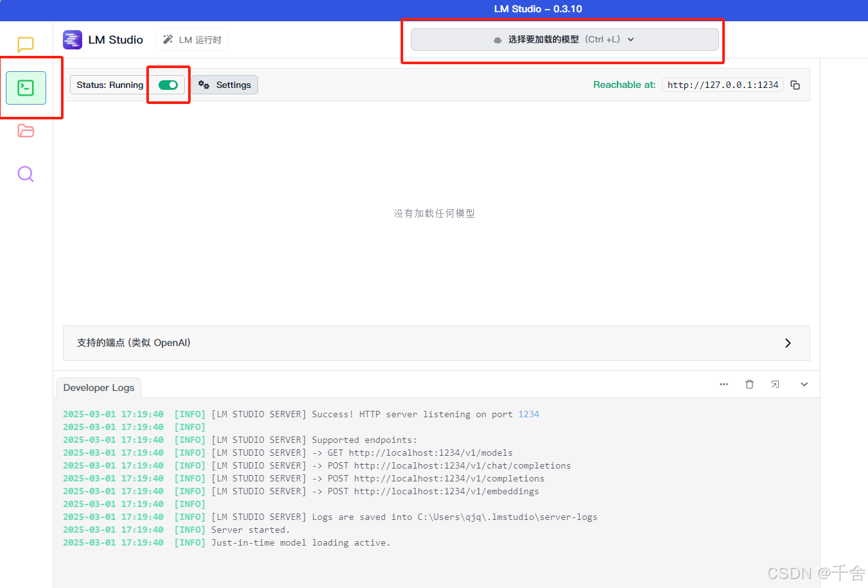Click the Status: Running label
868x588 pixels.
110,85
